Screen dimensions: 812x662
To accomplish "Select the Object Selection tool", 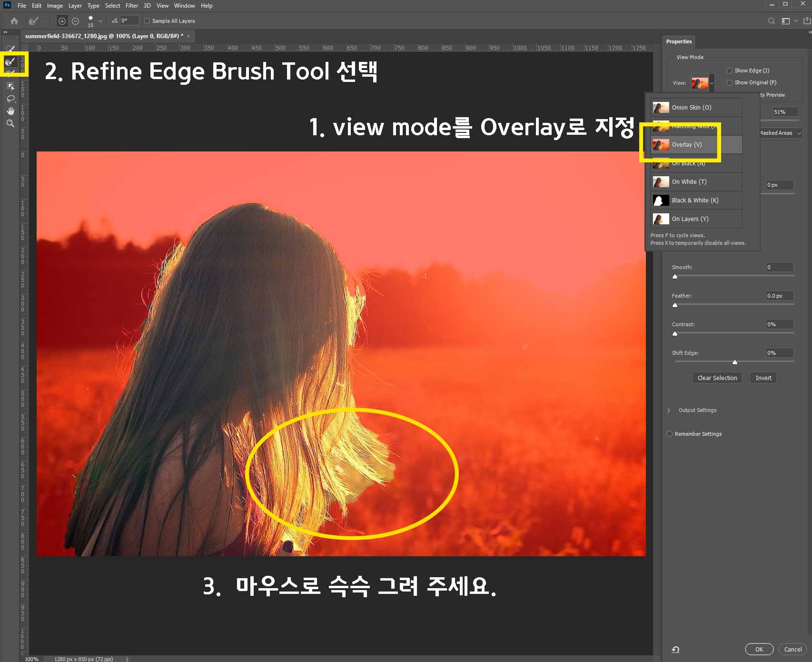I will 10,86.
